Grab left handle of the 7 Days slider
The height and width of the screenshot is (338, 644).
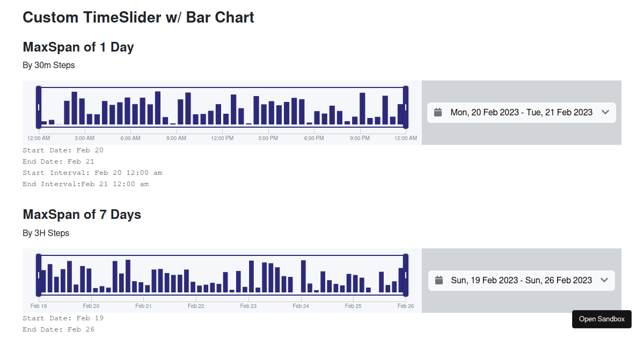pyautogui.click(x=39, y=275)
